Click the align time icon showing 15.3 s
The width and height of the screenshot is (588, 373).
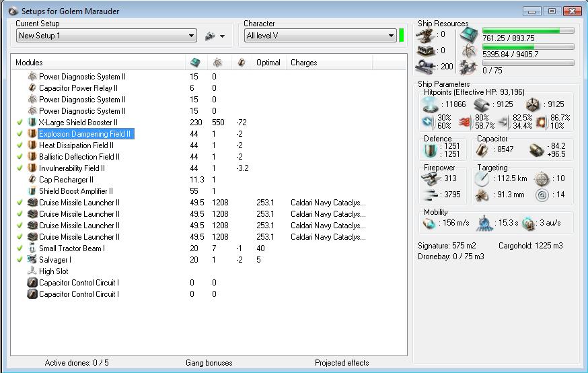click(x=484, y=224)
